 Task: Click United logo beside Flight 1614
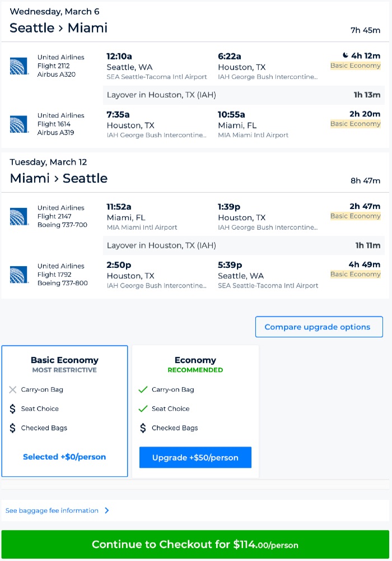click(x=19, y=124)
